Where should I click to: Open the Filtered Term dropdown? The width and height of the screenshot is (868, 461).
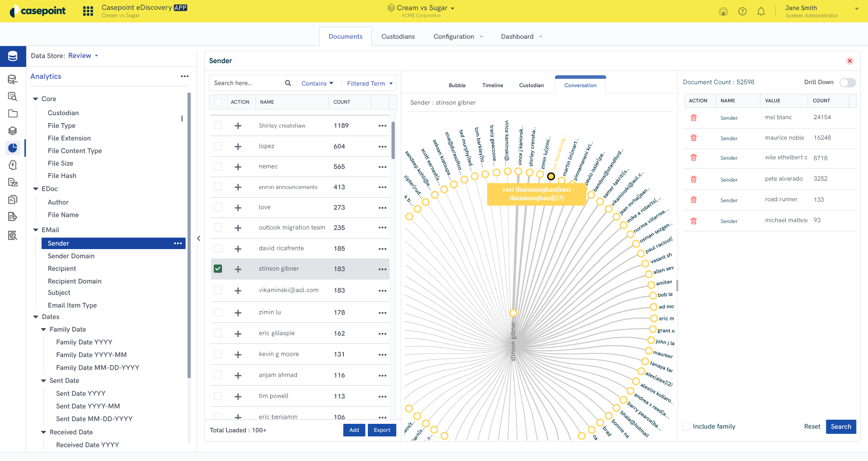point(370,83)
